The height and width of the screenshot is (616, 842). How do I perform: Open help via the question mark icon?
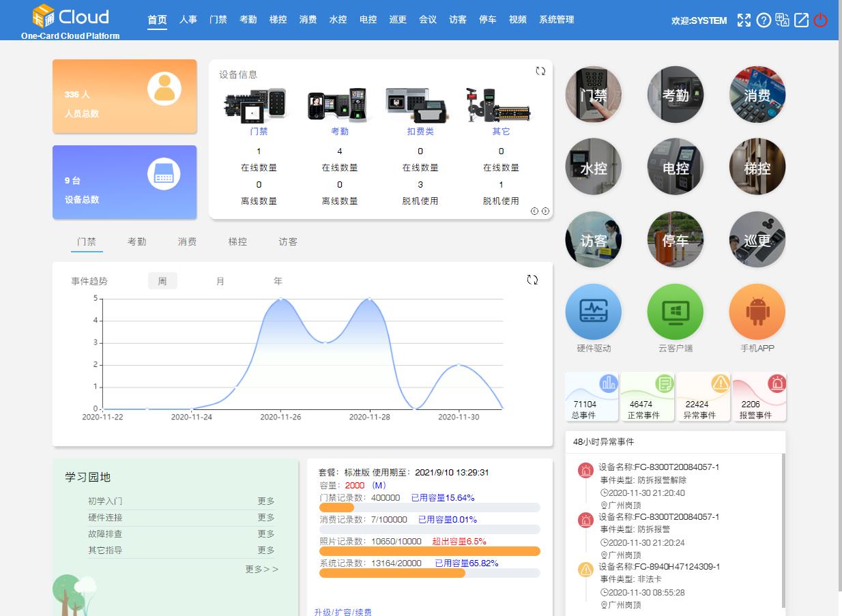click(763, 20)
